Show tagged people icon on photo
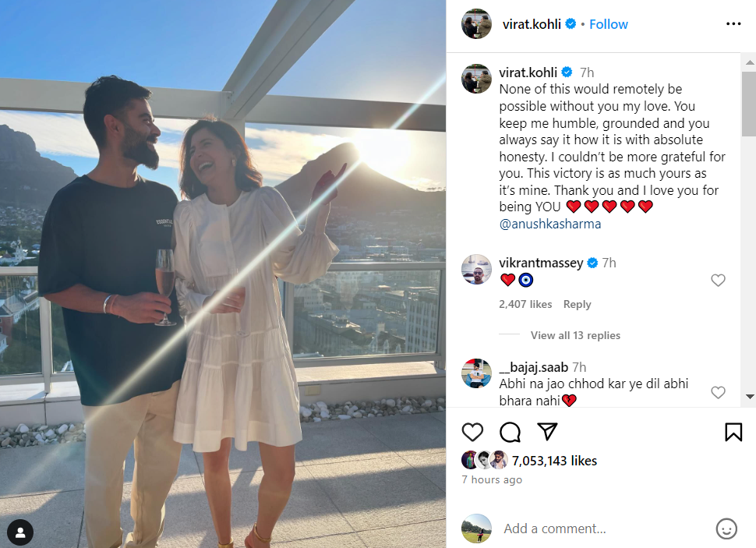This screenshot has width=756, height=548. pos(20,532)
